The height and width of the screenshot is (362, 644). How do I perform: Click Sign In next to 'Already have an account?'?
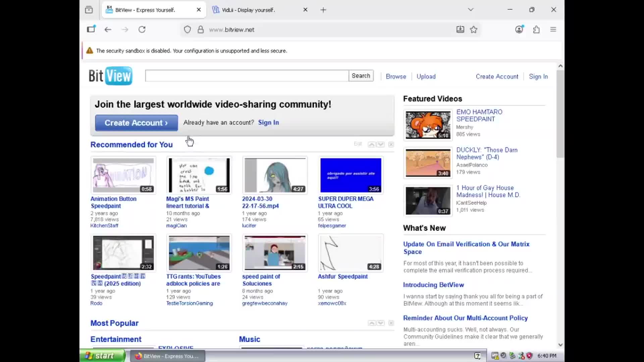click(268, 122)
